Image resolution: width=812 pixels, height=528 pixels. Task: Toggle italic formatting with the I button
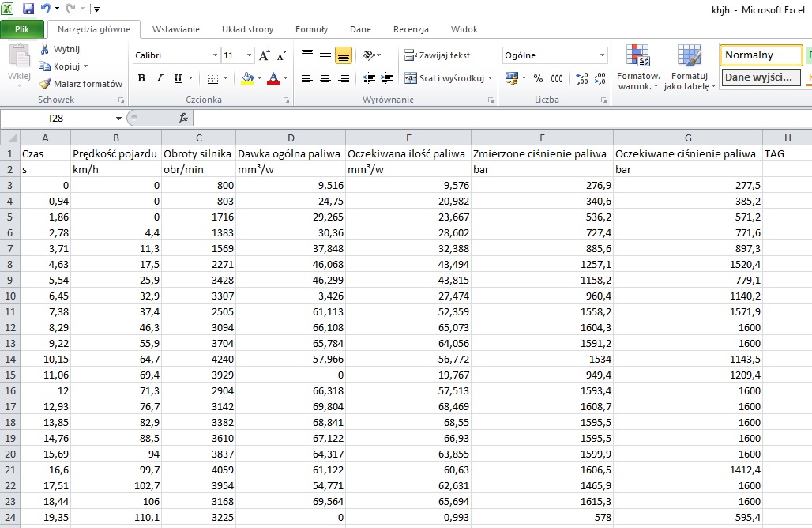tap(160, 78)
